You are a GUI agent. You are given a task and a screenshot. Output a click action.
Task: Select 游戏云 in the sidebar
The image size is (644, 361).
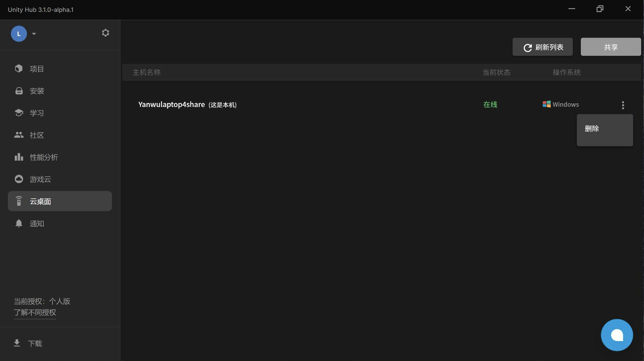tap(60, 179)
